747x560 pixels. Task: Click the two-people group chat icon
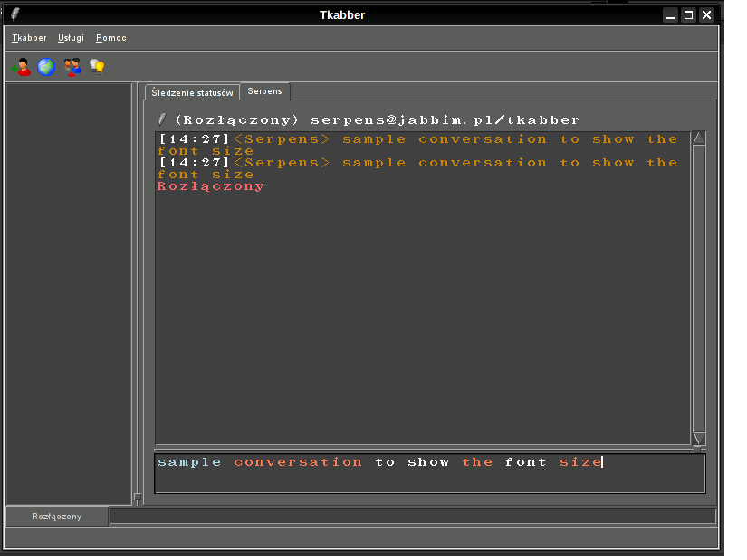(x=72, y=66)
